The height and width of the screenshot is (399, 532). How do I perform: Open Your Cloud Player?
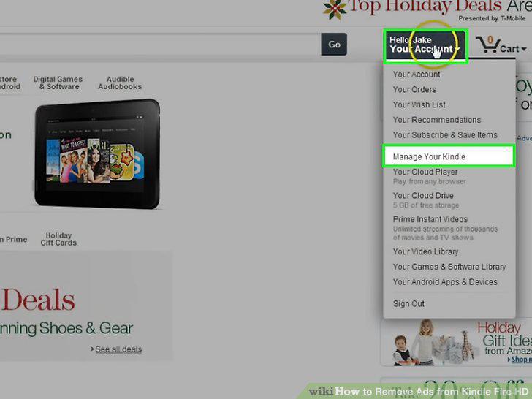coord(425,172)
